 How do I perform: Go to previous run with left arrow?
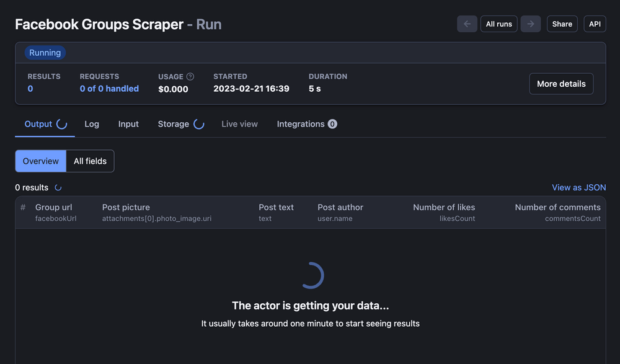point(467,24)
